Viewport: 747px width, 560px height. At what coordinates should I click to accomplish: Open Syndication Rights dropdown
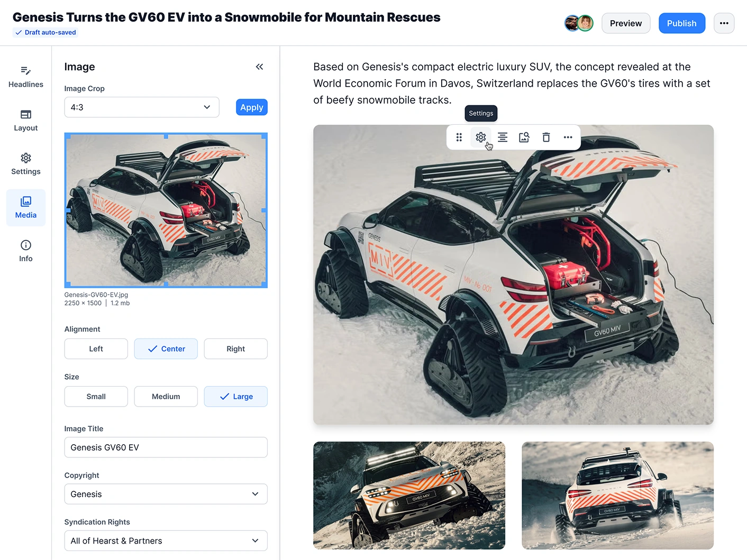coord(166,541)
